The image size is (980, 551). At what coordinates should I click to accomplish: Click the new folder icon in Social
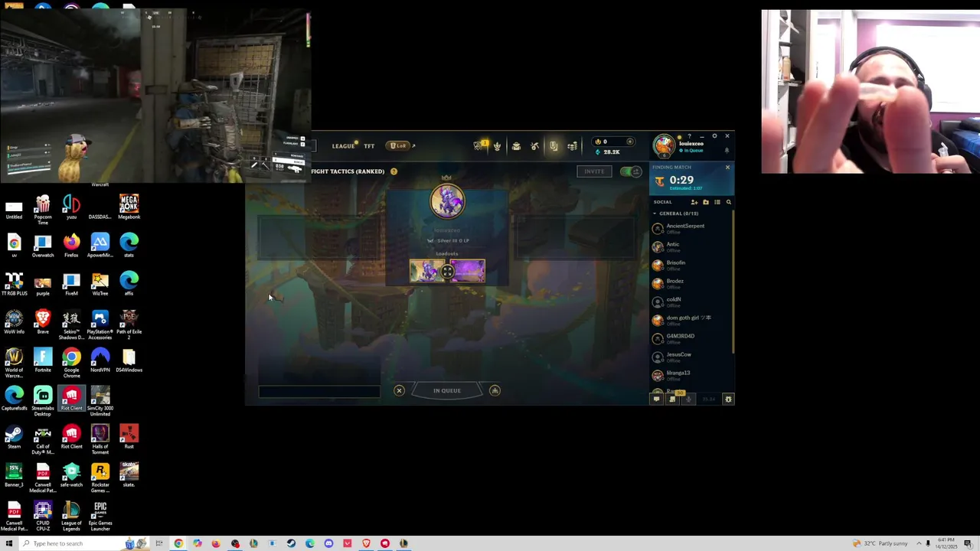click(705, 202)
